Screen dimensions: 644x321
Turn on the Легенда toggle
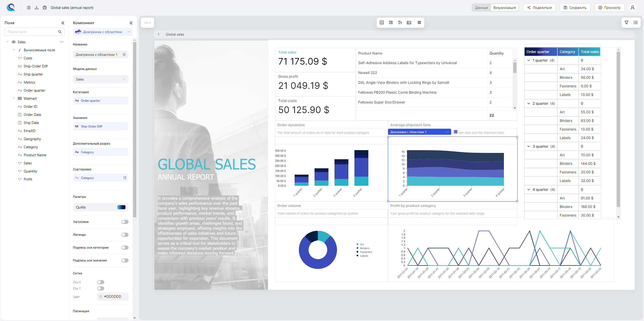(x=125, y=235)
